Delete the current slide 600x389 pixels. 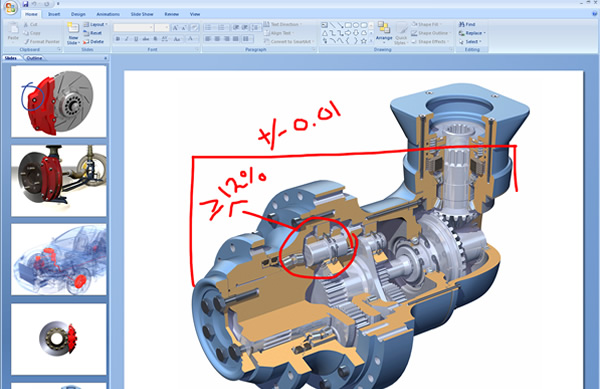[x=94, y=41]
